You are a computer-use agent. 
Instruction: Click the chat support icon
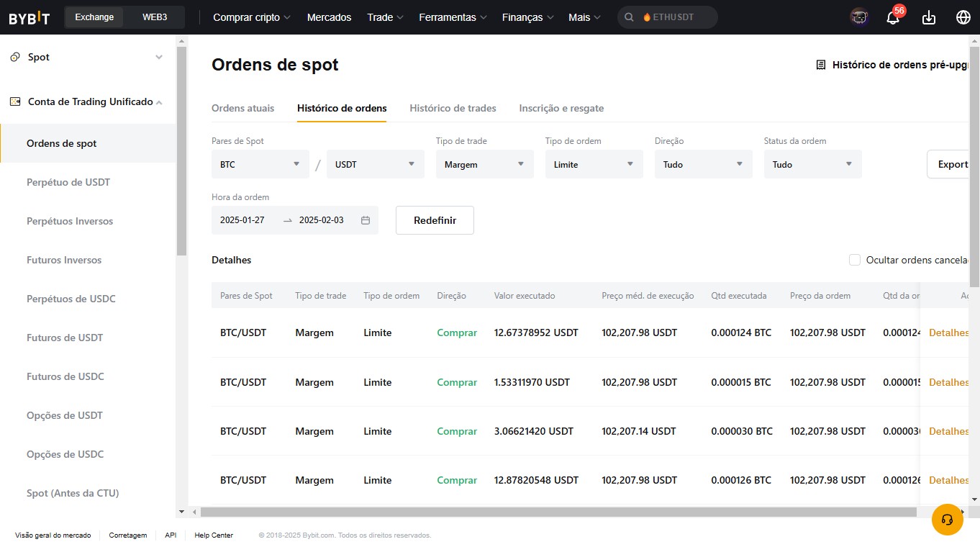coord(947,519)
